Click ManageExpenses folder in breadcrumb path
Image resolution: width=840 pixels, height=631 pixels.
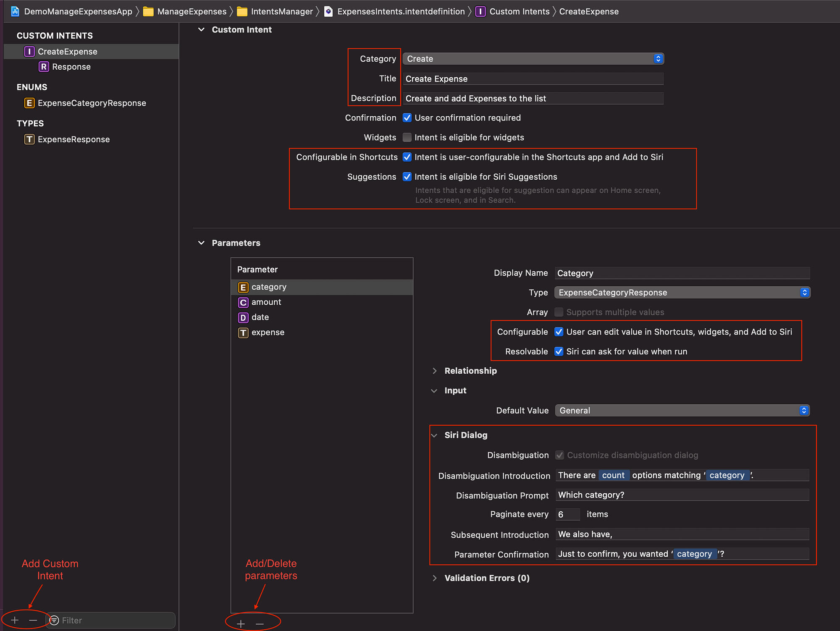coord(192,11)
